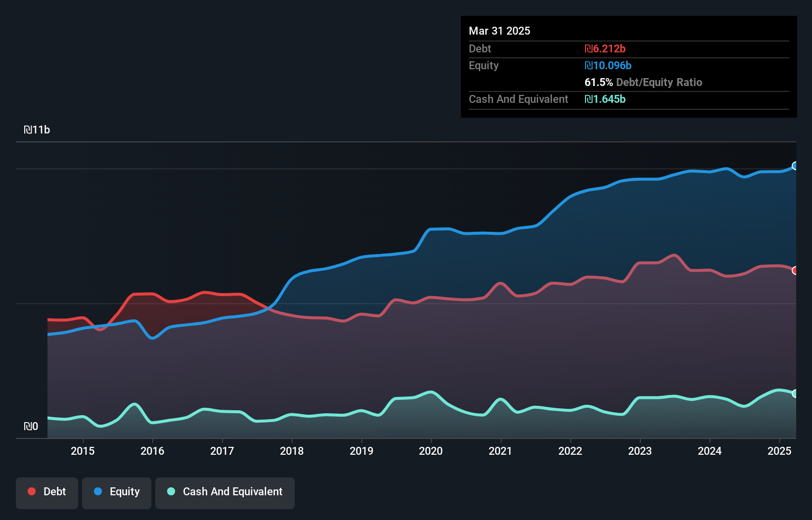Click the blue Equity legend dot
Screen dimensions: 812x520
click(x=98, y=491)
